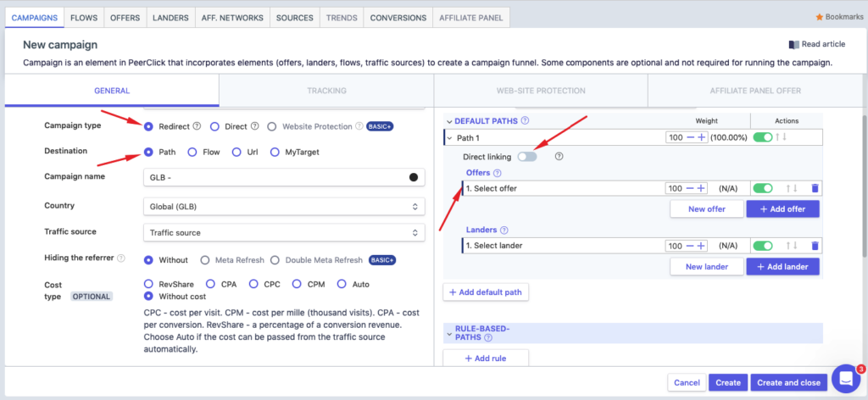Expand the Traffic source dropdown
This screenshot has height=400, width=868.
(x=283, y=232)
